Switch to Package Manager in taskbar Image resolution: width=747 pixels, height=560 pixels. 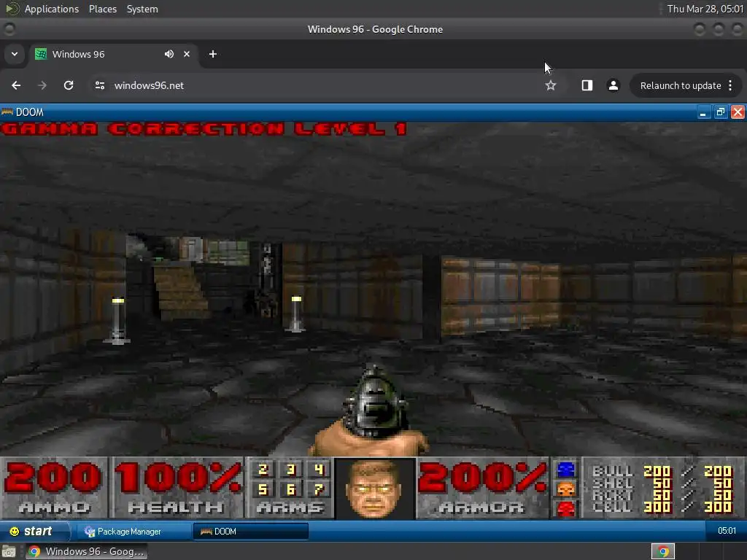click(x=133, y=531)
